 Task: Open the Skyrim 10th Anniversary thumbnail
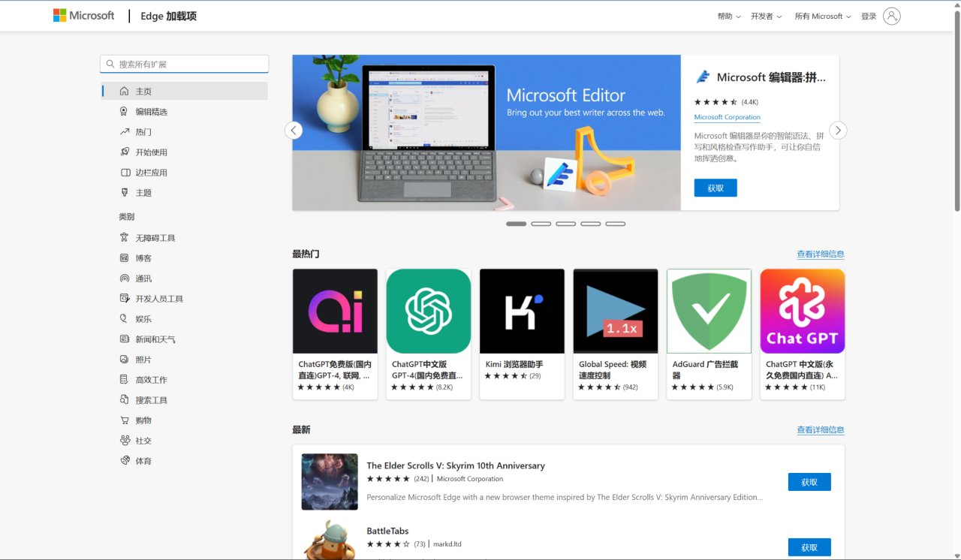pyautogui.click(x=330, y=481)
